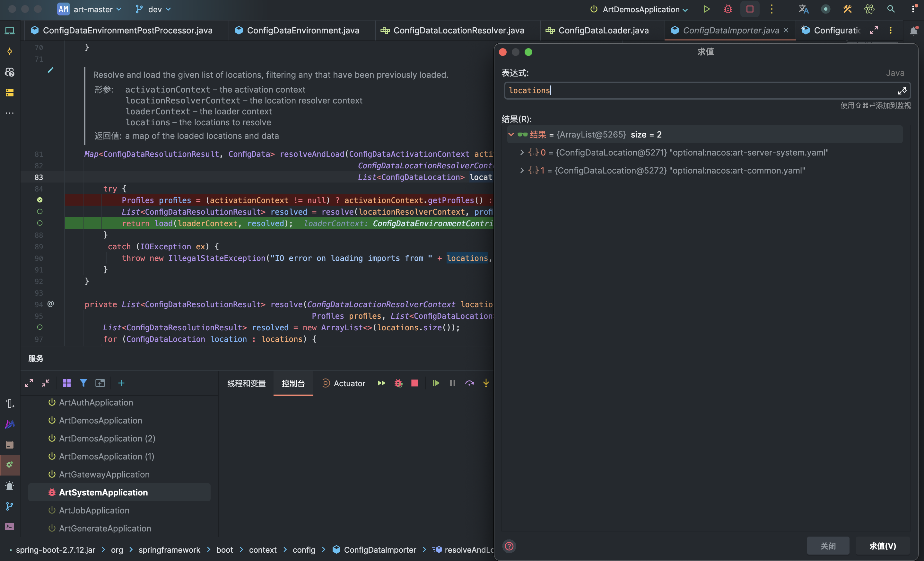This screenshot has height=561, width=924.
Task: Expand result item 0 art-server-system.yaml
Action: 522,152
